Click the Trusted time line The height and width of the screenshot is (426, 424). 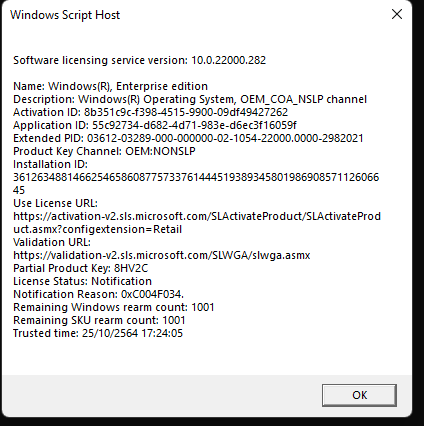(x=98, y=333)
